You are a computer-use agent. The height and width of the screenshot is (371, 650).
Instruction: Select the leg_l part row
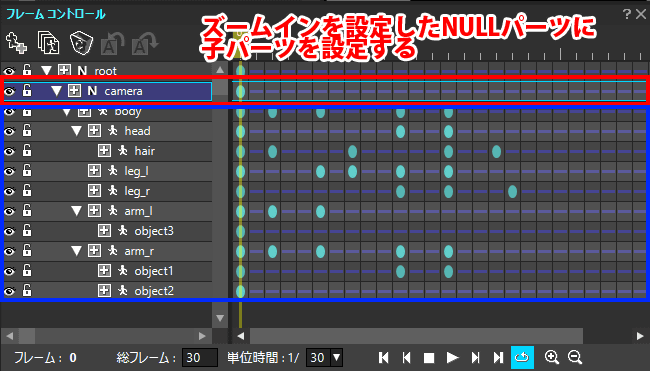pyautogui.click(x=108, y=171)
